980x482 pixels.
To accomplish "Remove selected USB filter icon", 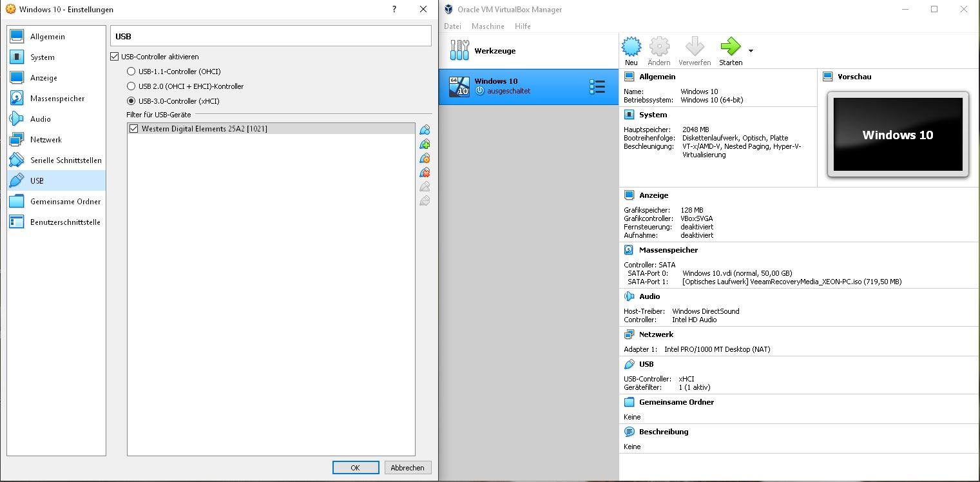I will (x=425, y=172).
